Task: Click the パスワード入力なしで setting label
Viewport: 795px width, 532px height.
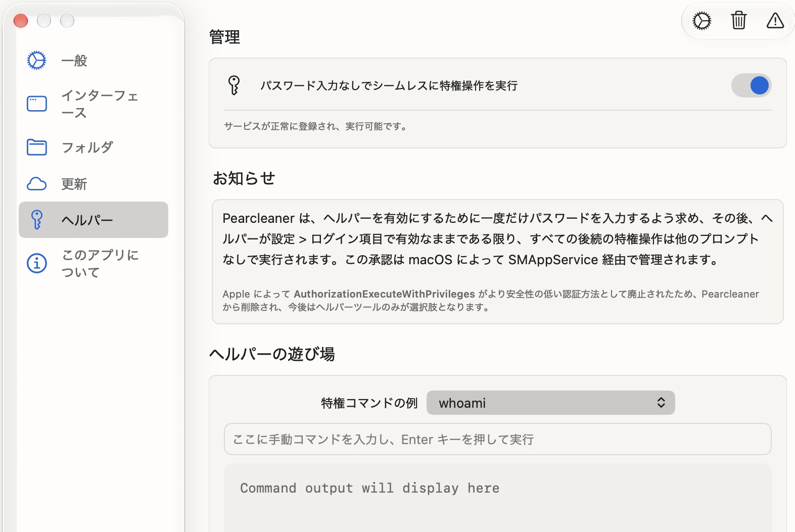Action: (389, 86)
